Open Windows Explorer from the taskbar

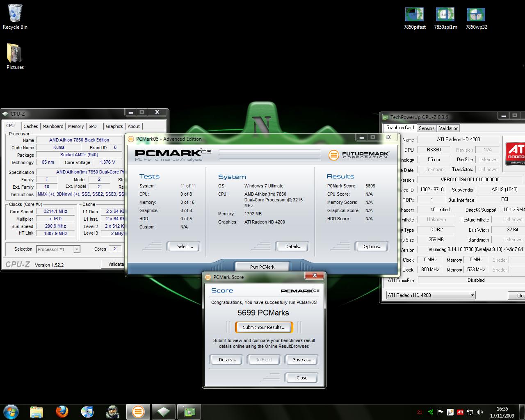pyautogui.click(x=37, y=411)
